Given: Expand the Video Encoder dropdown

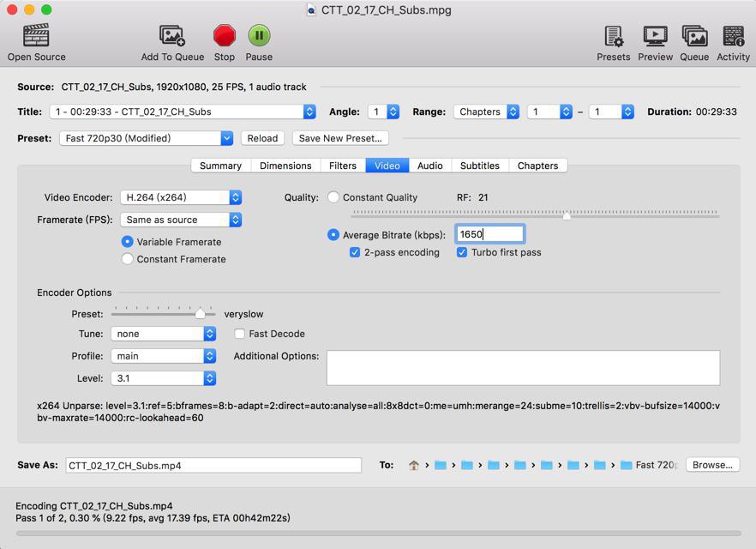Looking at the screenshot, I should tap(181, 197).
